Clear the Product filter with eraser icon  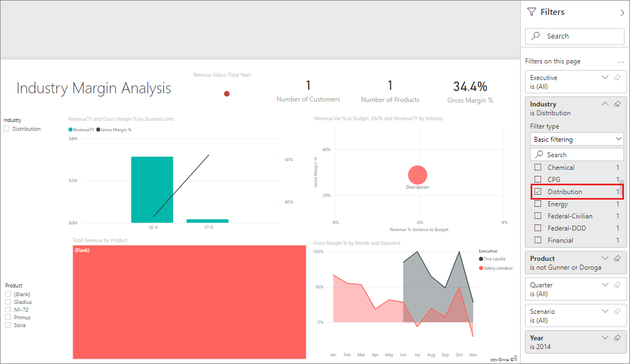pos(617,258)
